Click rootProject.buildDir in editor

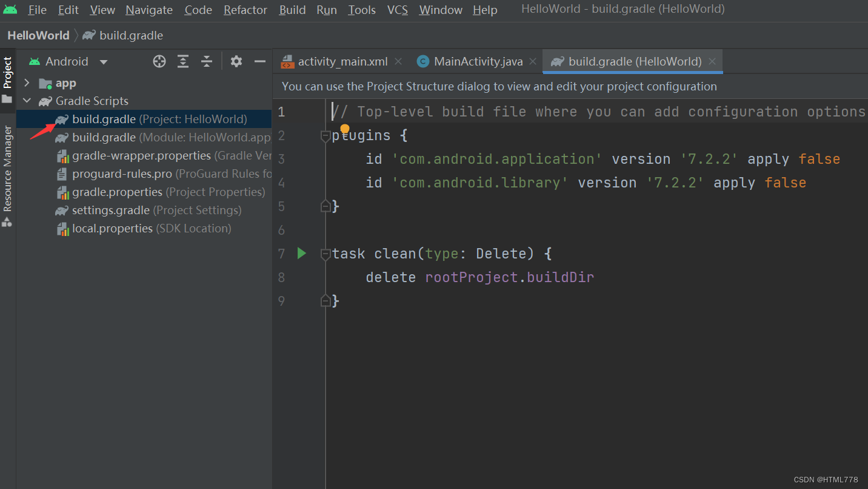510,277
